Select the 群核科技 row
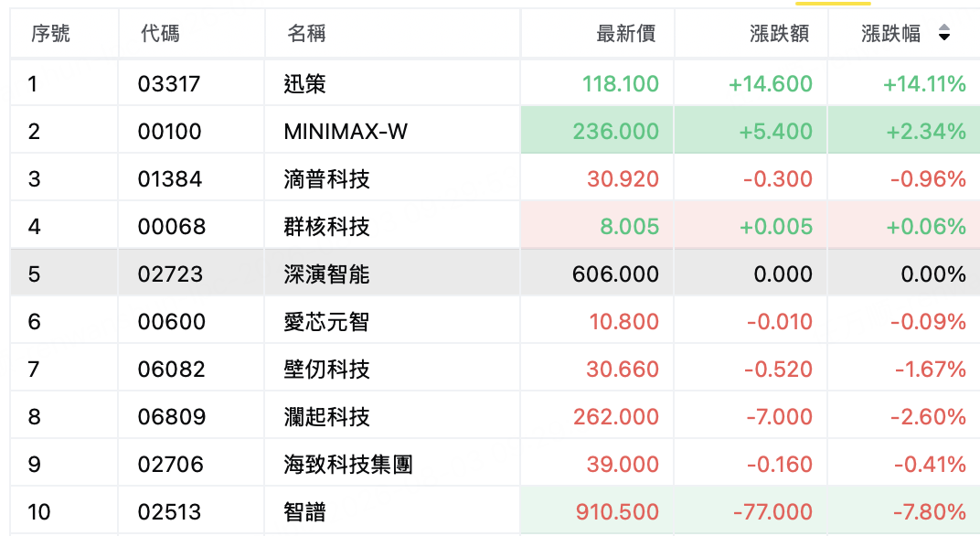980x536 pixels. (x=495, y=227)
